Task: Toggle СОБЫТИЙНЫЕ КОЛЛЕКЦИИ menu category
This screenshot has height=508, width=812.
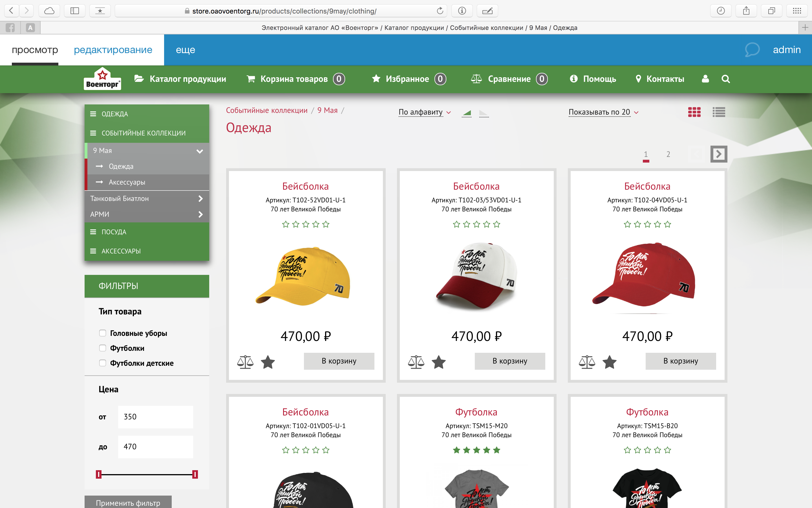Action: point(147,133)
